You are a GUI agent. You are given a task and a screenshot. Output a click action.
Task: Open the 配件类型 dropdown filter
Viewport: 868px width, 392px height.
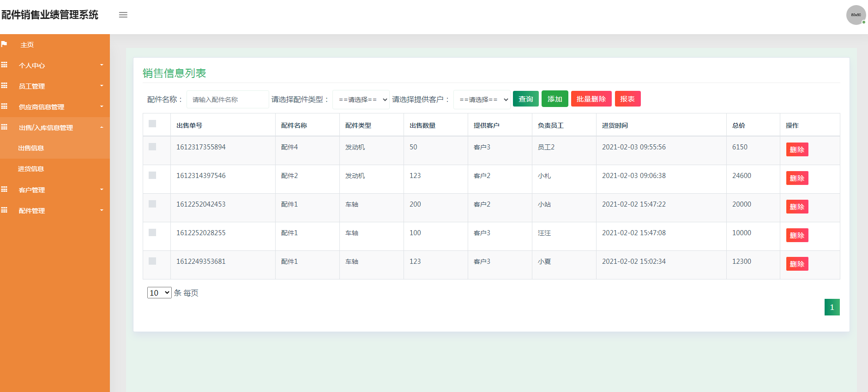click(x=361, y=99)
